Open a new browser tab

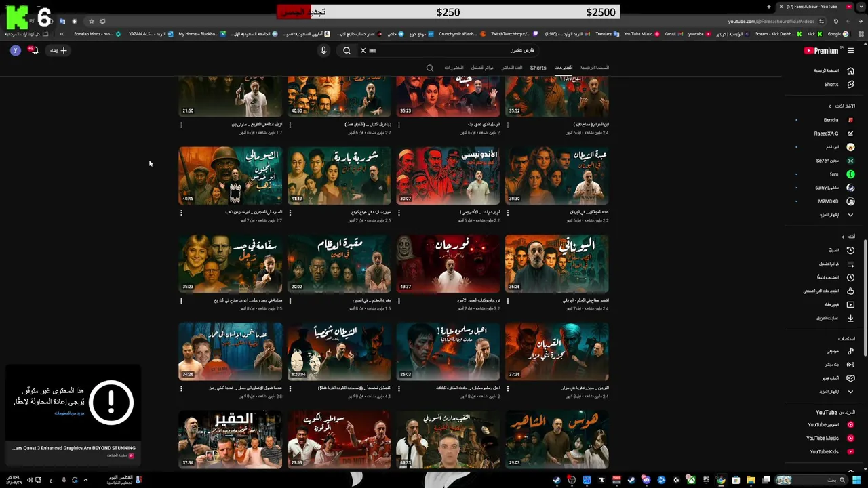(769, 7)
